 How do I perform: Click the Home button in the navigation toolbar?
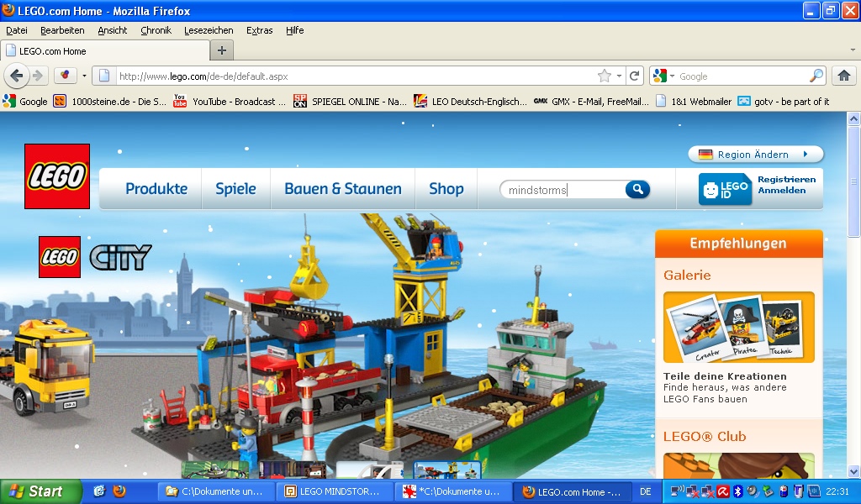[x=844, y=75]
